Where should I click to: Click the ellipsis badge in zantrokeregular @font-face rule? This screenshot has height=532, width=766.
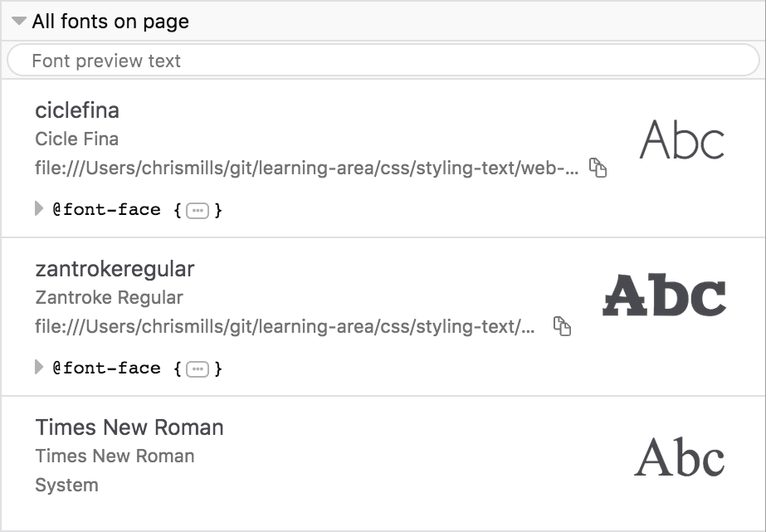point(197,368)
